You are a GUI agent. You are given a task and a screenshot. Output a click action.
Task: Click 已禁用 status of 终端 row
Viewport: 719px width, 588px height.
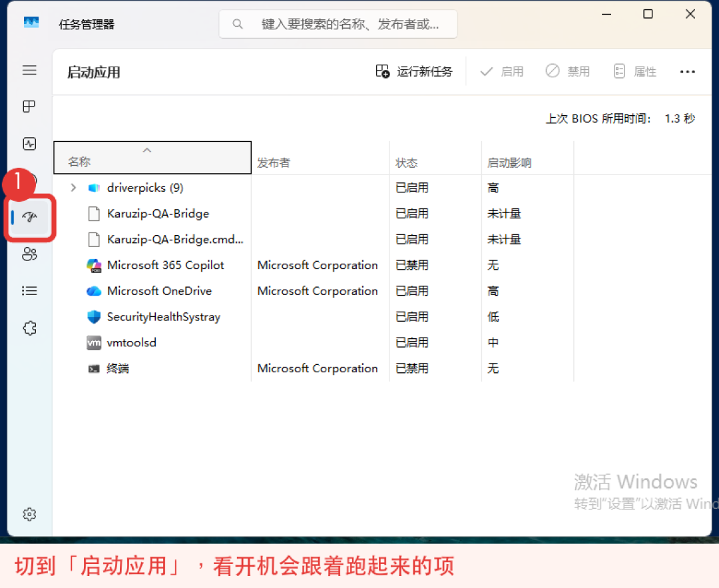click(412, 368)
